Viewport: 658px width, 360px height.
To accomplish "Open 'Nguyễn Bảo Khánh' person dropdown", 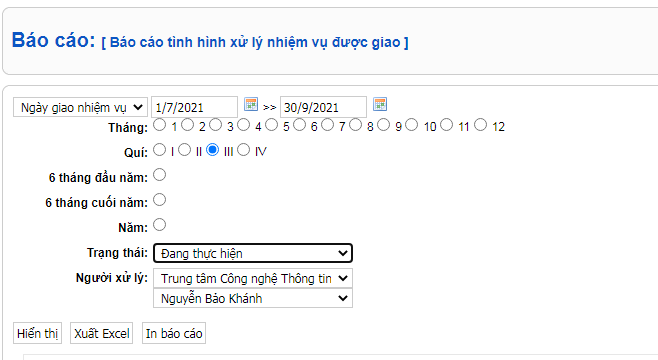I will pyautogui.click(x=253, y=298).
